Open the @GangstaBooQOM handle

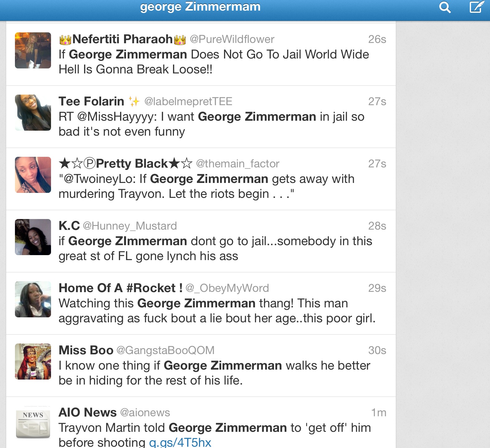coord(166,350)
